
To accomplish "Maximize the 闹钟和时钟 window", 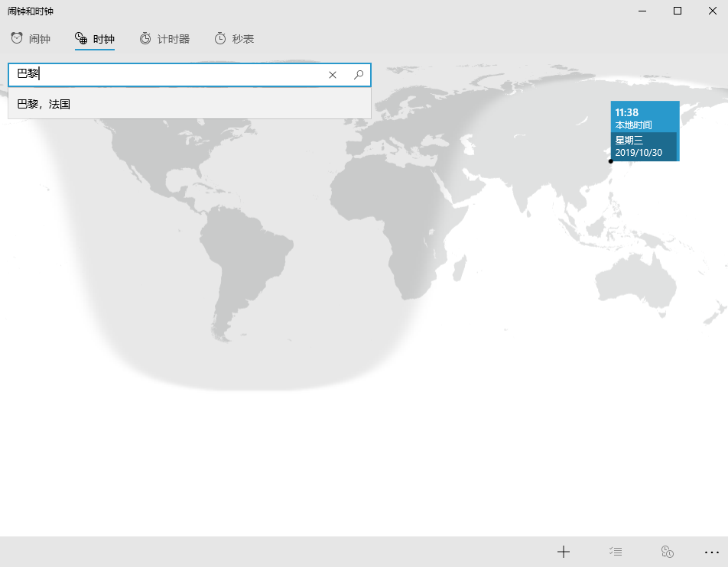I will [x=677, y=11].
